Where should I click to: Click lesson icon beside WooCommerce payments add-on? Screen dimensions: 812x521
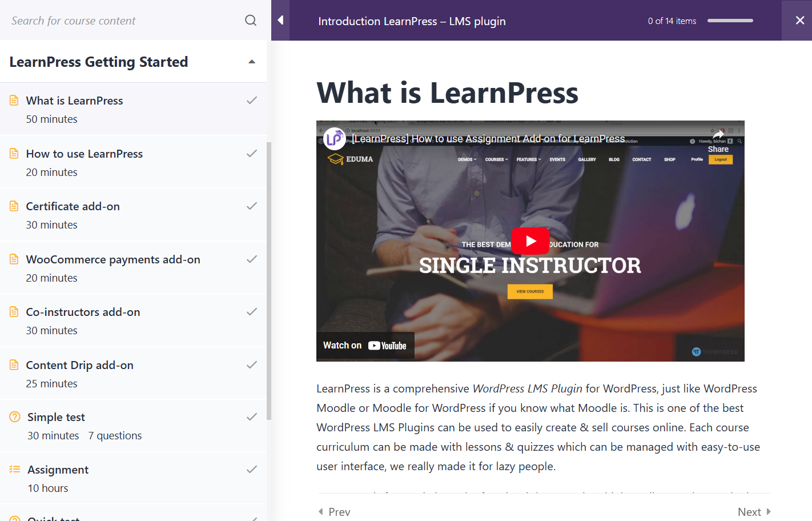point(14,259)
